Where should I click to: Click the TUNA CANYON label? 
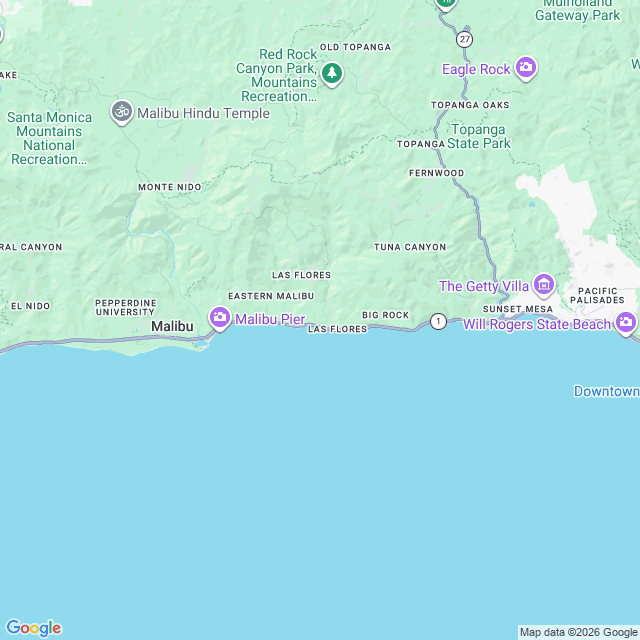410,247
